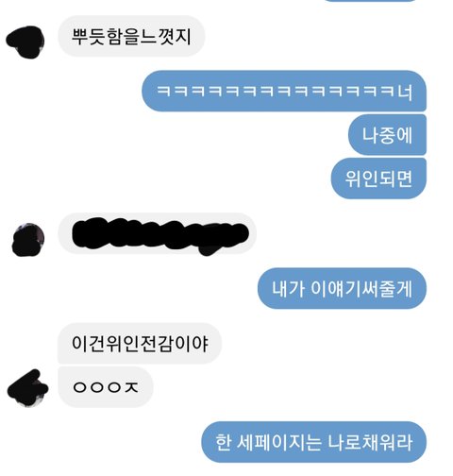
Task: Tap the blue ㅋㅋㅋㅋ laughing message bubble
Action: (x=284, y=91)
